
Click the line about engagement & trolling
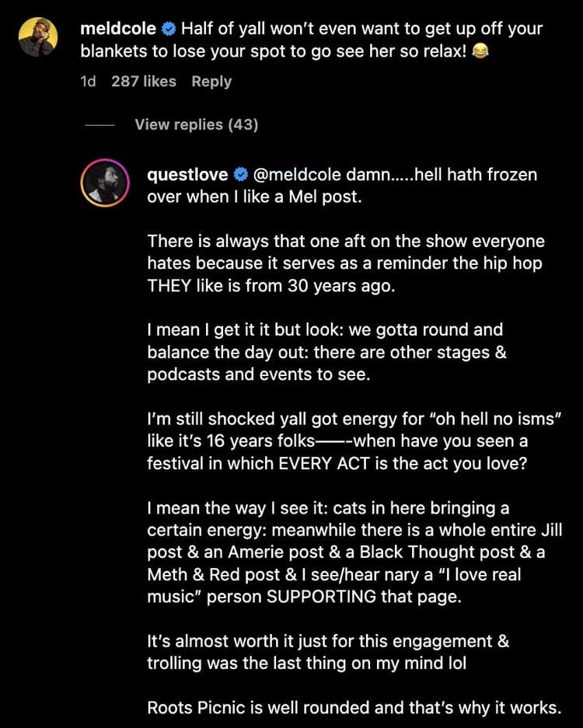click(x=326, y=653)
